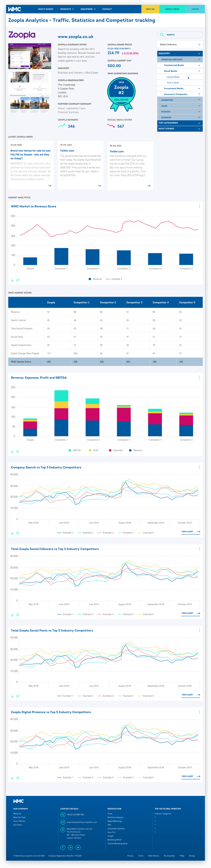Click arrow on the 28 Jul 2020 news card

[149, 186]
